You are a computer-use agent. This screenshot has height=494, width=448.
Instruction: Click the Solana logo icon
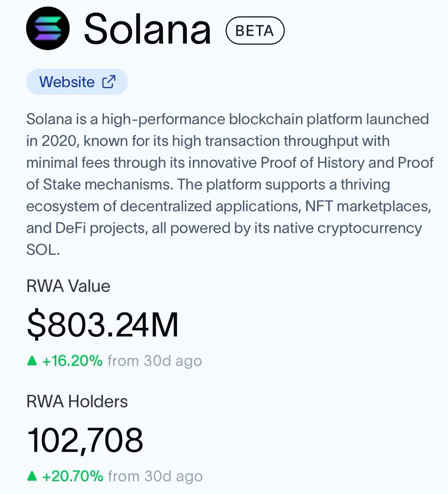pos(48,29)
